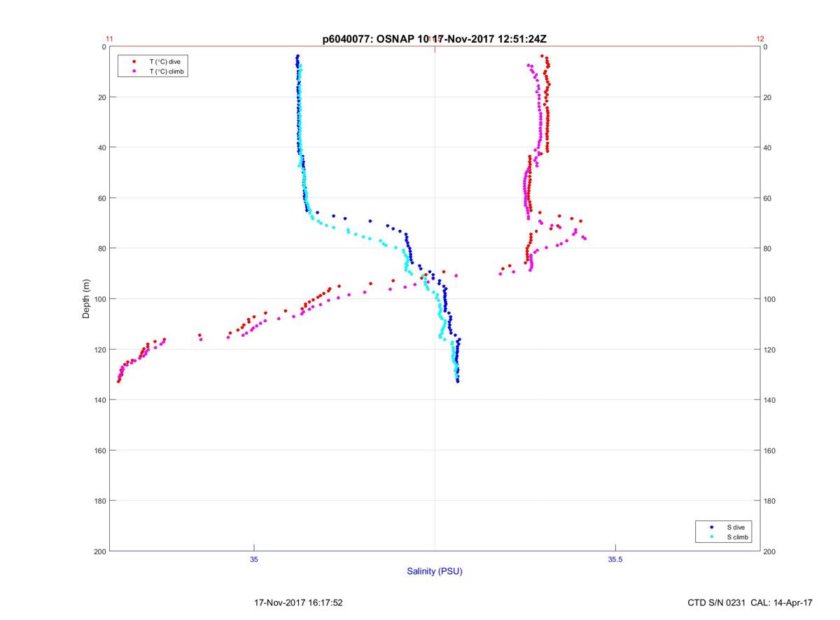Viewport: 840px width, 620px height.
Task: Click the right-axis depth tick 60
Action: click(x=767, y=198)
